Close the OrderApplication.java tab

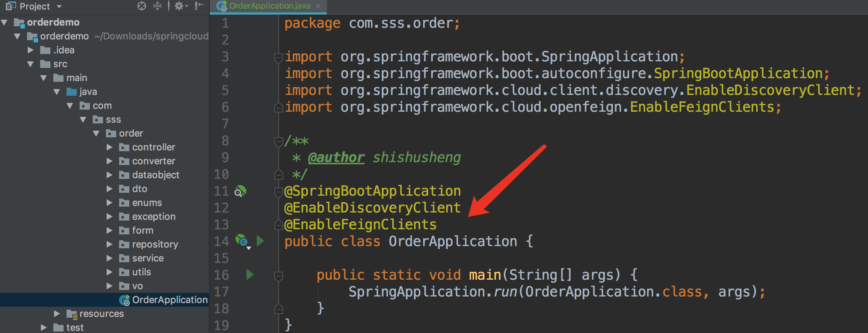coord(318,6)
